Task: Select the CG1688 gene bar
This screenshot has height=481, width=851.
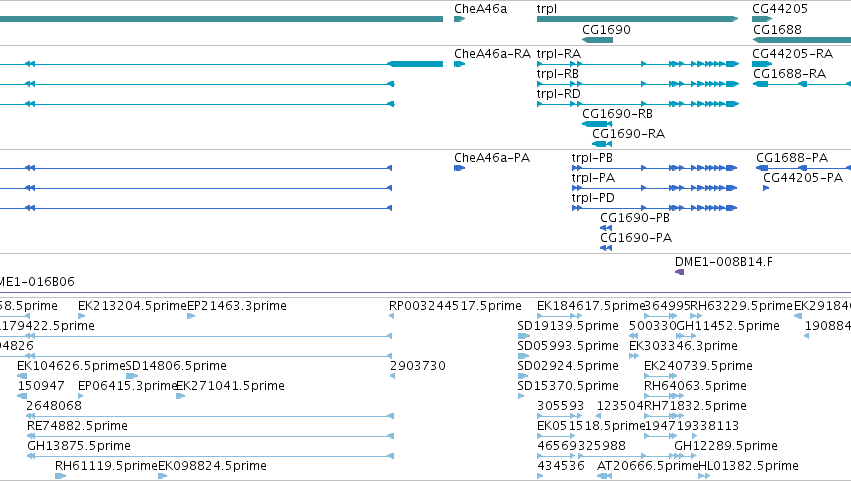Action: (802, 40)
